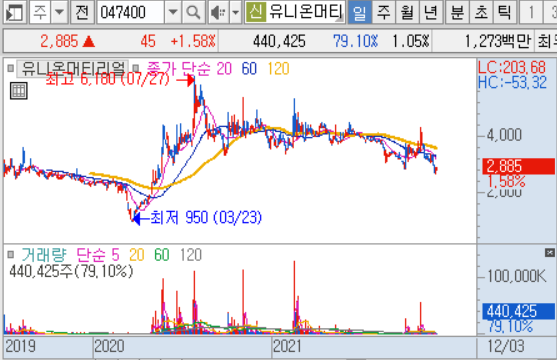Click the change rate +1.58%
Screen dimensions: 557x360
coord(193,41)
